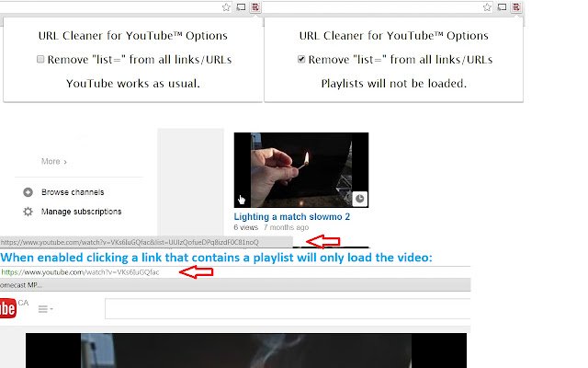Screen dimensions: 588x368
Task: Open the Lighting a match video thumbnail
Action: tap(301, 169)
